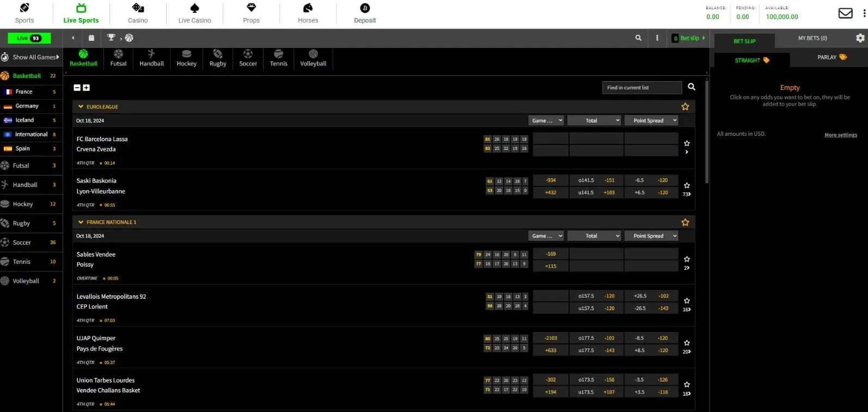Collapse all leagues with minus icon
The image size is (868, 412).
click(x=77, y=88)
